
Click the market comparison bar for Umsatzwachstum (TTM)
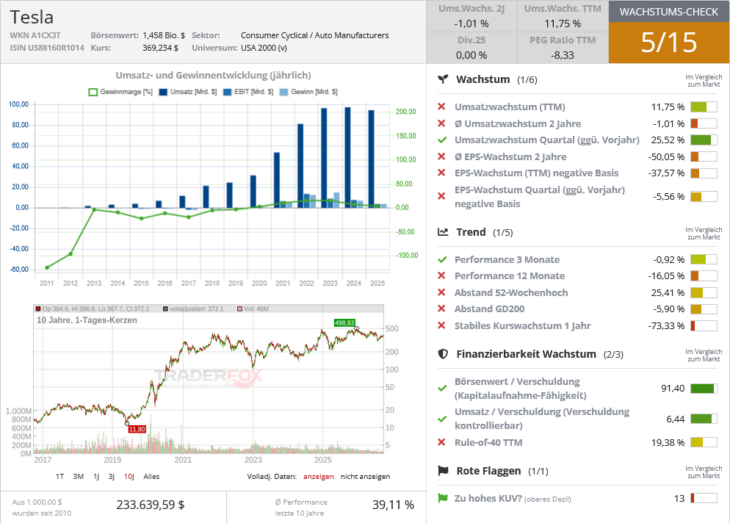tap(704, 107)
